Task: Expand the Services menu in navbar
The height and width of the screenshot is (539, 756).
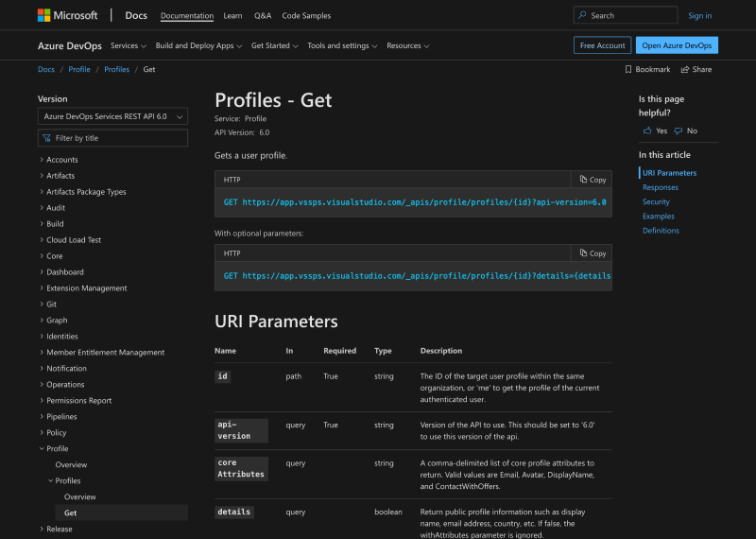Action: click(x=129, y=45)
